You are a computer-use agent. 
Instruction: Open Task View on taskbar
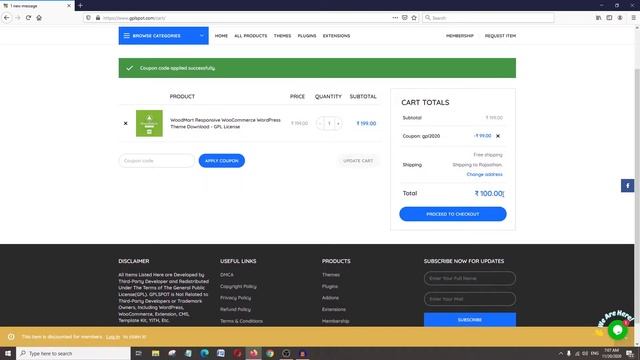click(x=139, y=353)
